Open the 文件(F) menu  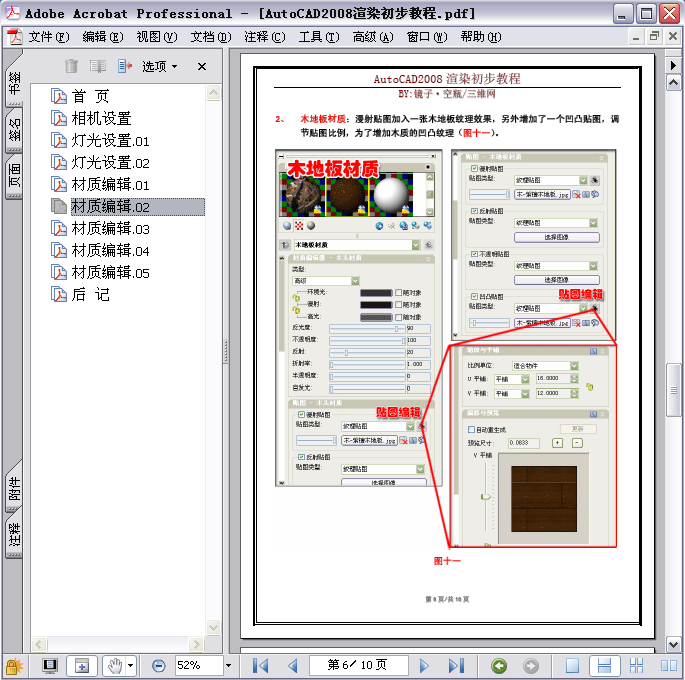tap(48, 37)
